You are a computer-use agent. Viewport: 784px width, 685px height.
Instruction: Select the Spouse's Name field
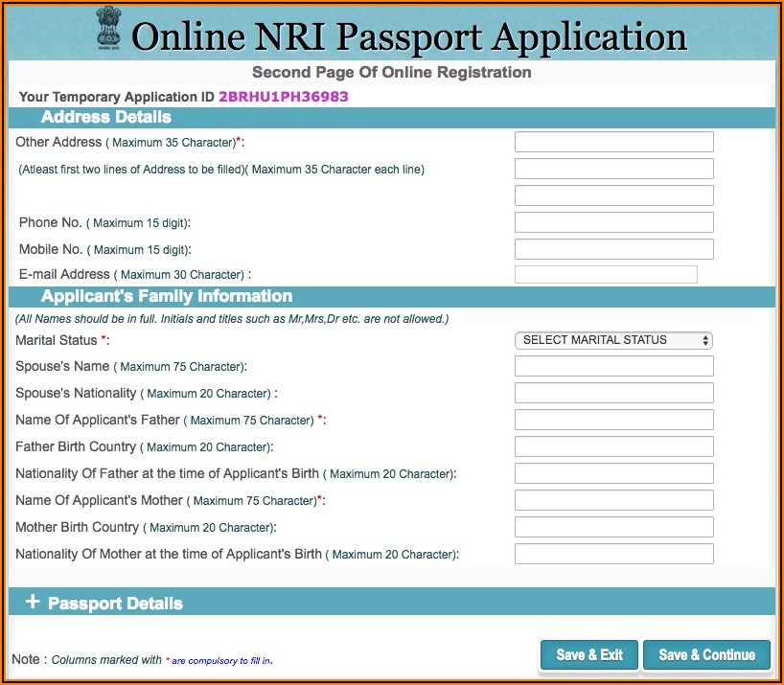(613, 367)
